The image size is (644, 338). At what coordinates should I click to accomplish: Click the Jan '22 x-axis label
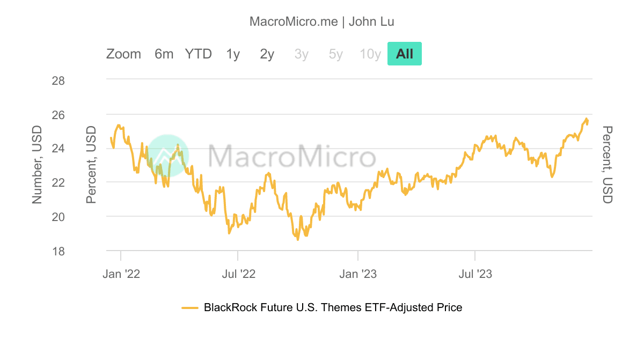coord(121,274)
